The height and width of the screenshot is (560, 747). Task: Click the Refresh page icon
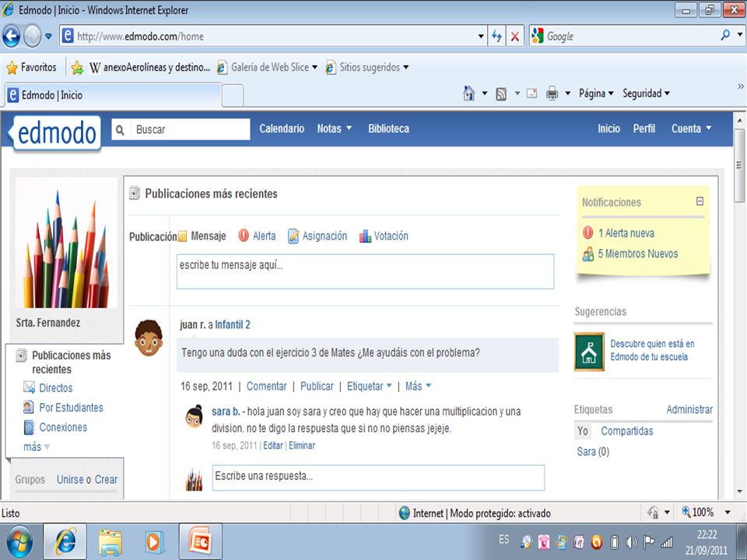(496, 37)
